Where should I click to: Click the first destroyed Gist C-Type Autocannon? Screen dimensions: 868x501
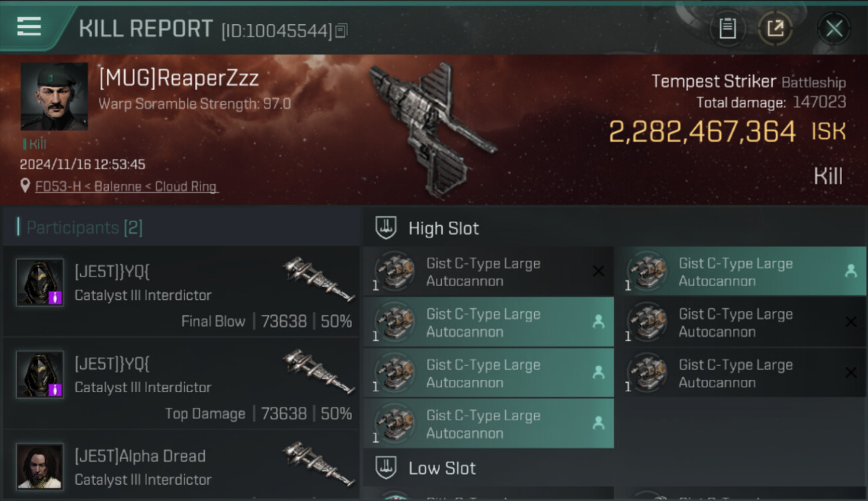488,272
